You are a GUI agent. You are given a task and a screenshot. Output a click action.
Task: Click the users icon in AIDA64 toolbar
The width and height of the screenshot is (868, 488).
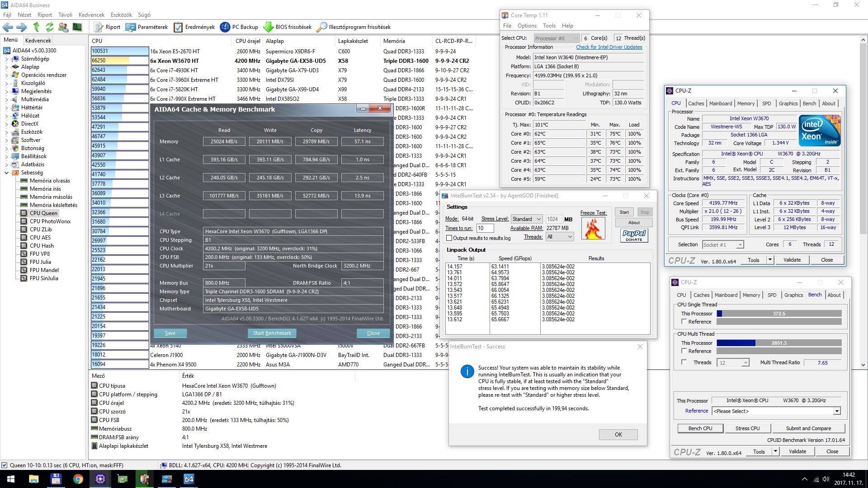pyautogui.click(x=63, y=27)
